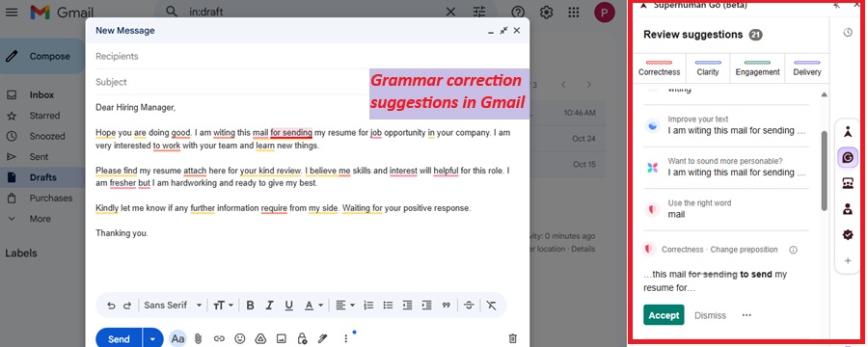The image size is (868, 347).
Task: Open more actions ellipsis beside Dismiss
Action: (746, 315)
